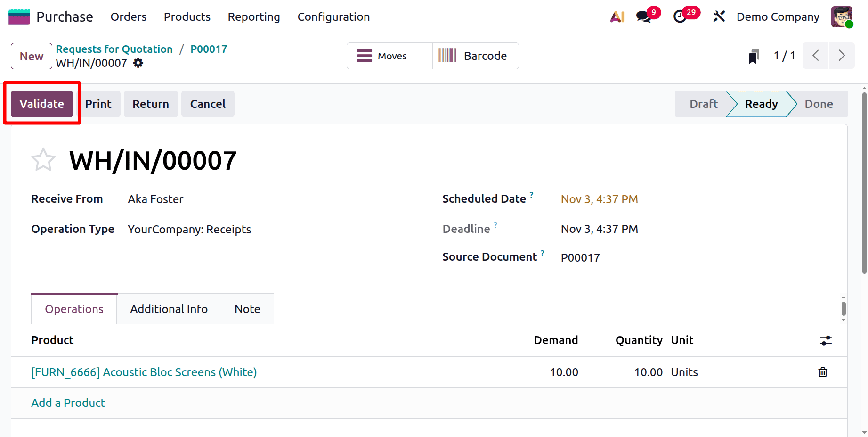Open the Reporting menu
This screenshot has height=437, width=868.
click(x=253, y=16)
